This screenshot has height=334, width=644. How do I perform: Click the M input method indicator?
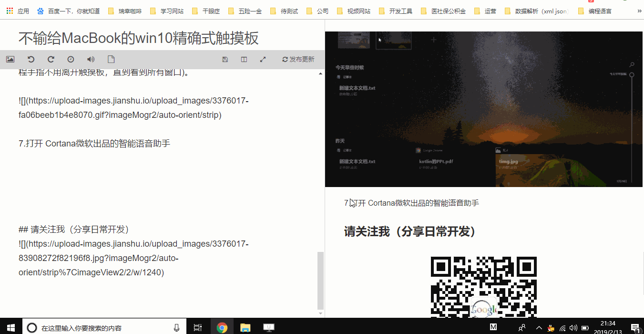pyautogui.click(x=493, y=327)
